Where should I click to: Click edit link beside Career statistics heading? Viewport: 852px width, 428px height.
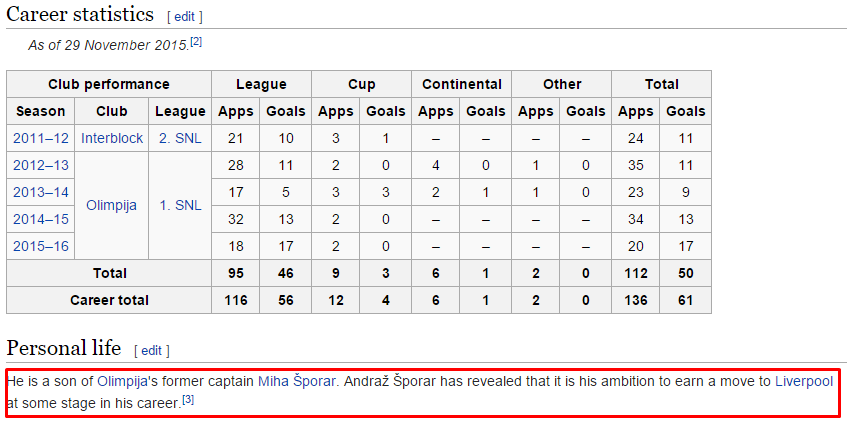pos(185,17)
